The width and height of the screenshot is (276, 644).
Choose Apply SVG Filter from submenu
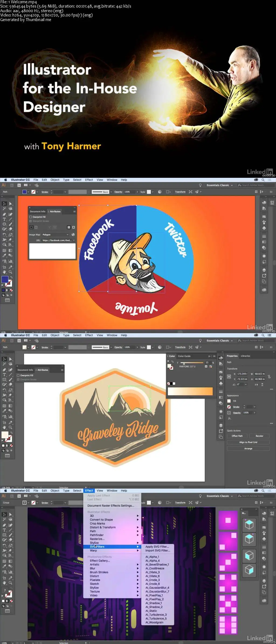point(157,547)
